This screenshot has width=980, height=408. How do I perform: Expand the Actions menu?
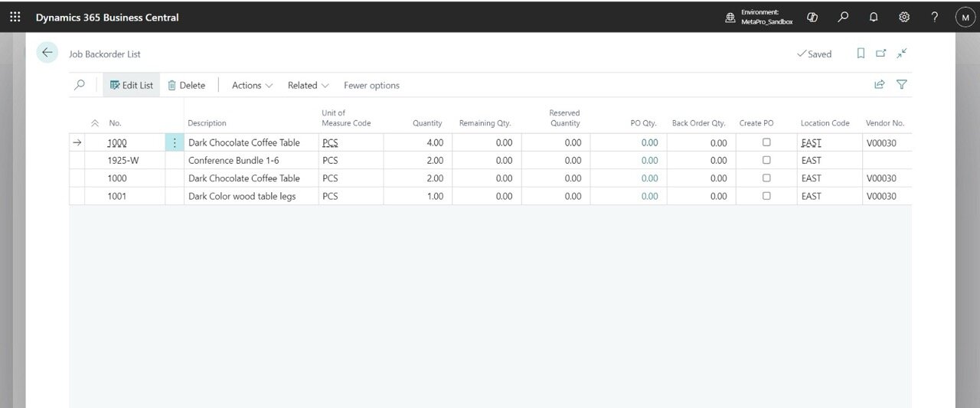point(252,86)
